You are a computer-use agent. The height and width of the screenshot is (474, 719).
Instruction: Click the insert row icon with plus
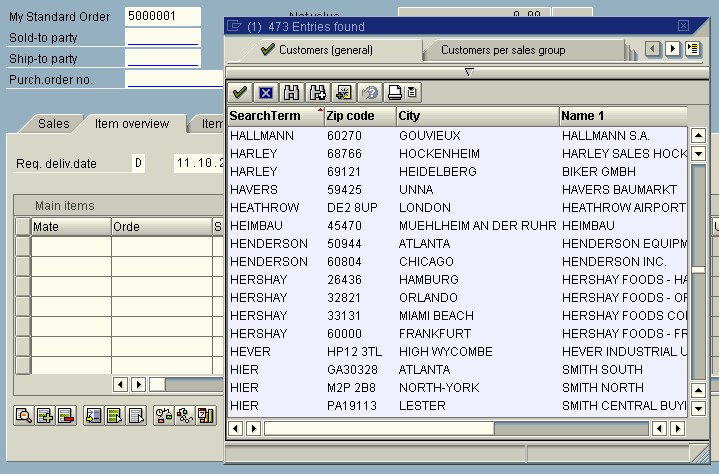coord(44,415)
